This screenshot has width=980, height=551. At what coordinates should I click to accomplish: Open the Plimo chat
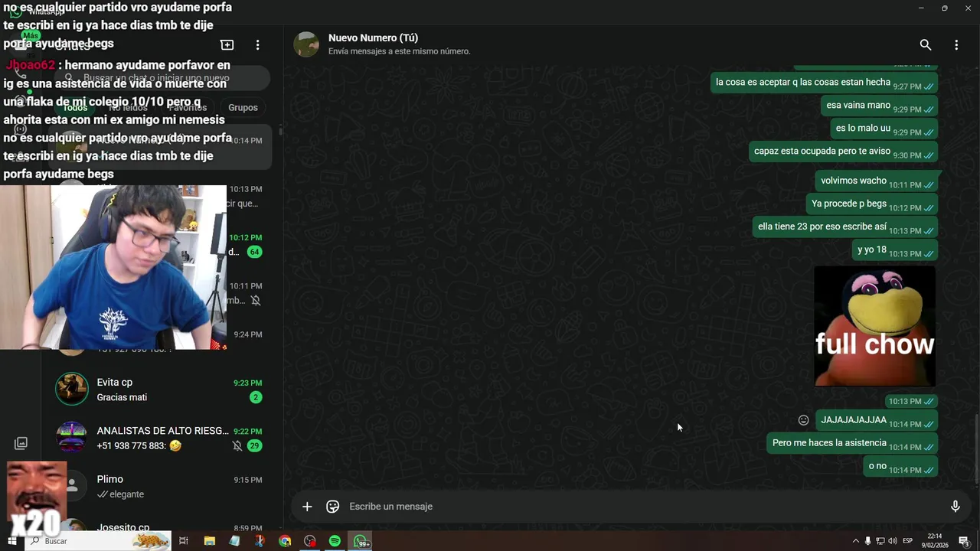coord(161,487)
